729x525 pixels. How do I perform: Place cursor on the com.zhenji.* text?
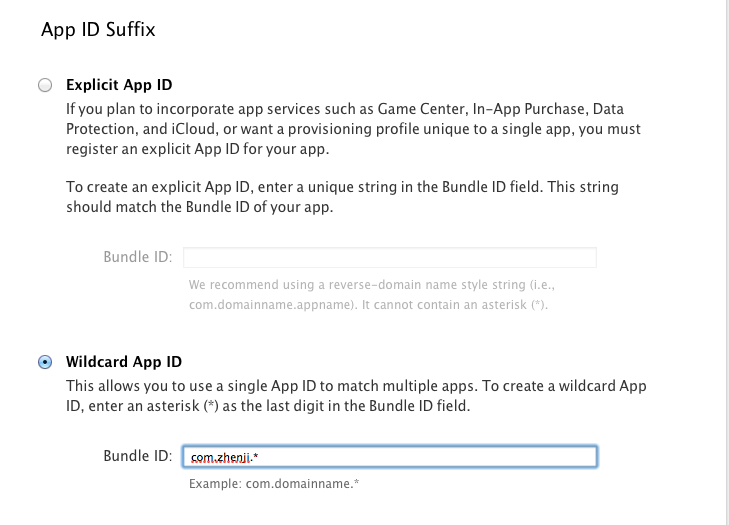point(225,457)
